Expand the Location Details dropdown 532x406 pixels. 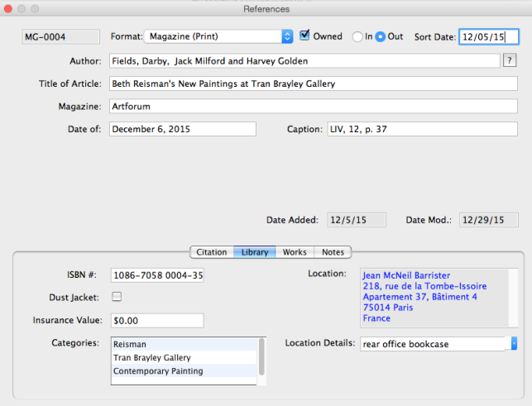(514, 343)
